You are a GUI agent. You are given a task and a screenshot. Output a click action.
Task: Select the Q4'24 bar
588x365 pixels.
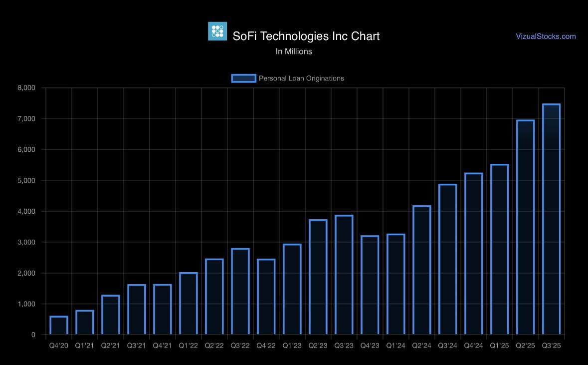(x=474, y=254)
